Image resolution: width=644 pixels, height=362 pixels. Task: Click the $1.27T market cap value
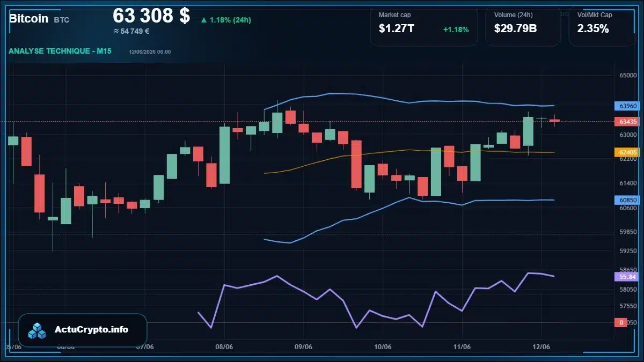point(397,29)
